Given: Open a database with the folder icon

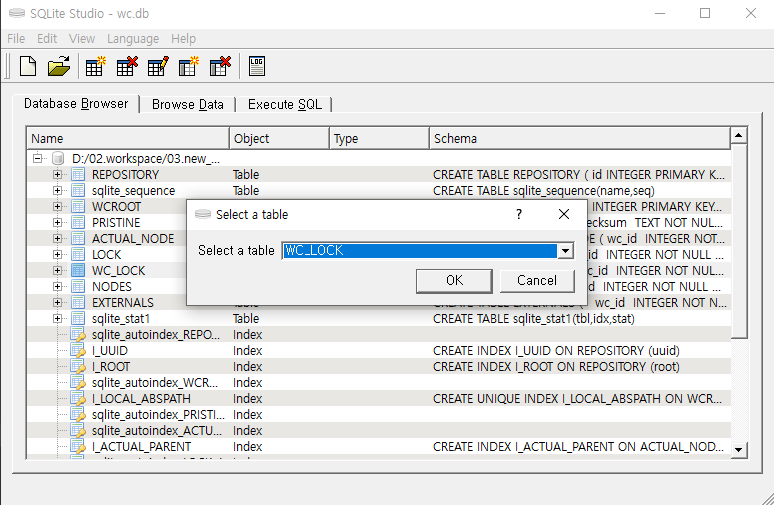Looking at the screenshot, I should pyautogui.click(x=59, y=66).
